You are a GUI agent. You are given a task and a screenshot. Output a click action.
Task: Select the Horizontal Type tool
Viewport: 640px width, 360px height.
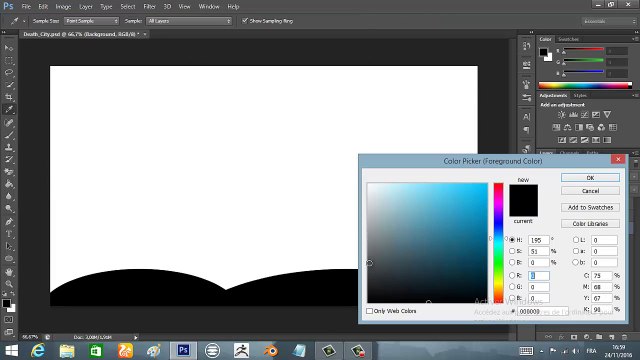coord(9,234)
